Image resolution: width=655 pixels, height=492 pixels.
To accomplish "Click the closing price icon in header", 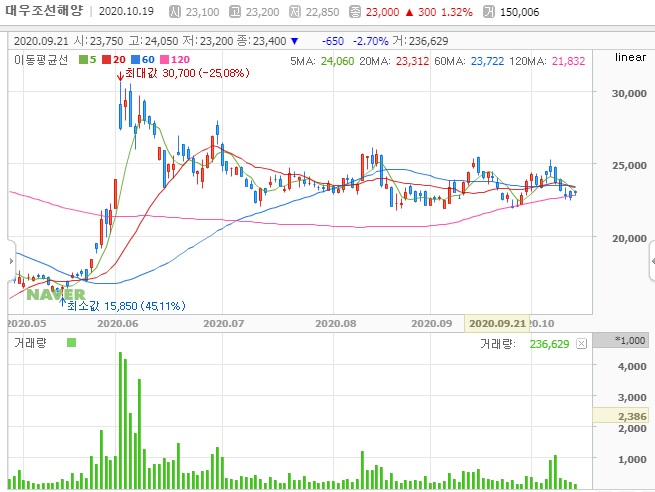I will [355, 12].
